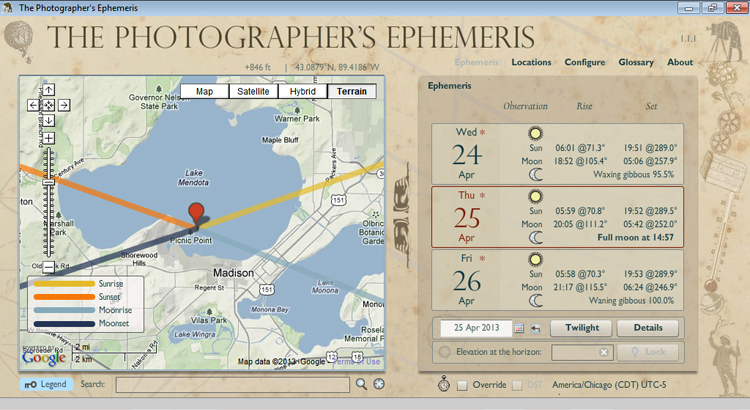
Task: Click the magnifier search icon
Action: 361,384
